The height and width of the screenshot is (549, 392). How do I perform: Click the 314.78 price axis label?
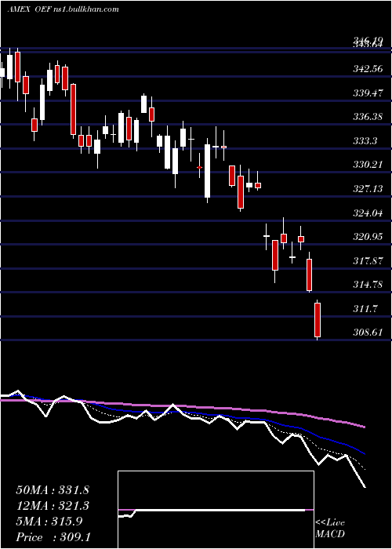[368, 285]
